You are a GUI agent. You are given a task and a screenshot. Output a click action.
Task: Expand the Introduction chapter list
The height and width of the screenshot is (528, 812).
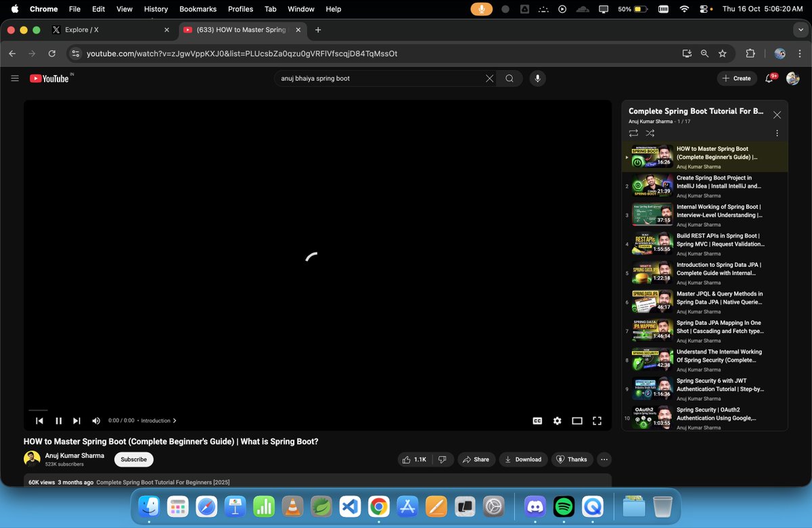click(x=159, y=420)
